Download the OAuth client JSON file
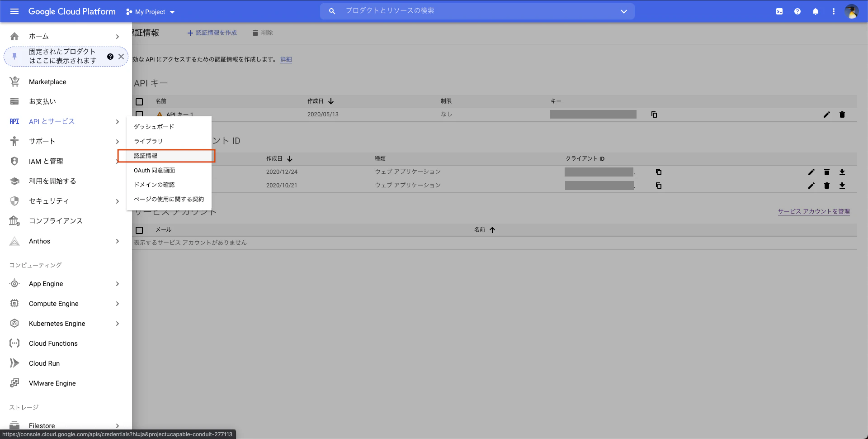 [x=843, y=172]
